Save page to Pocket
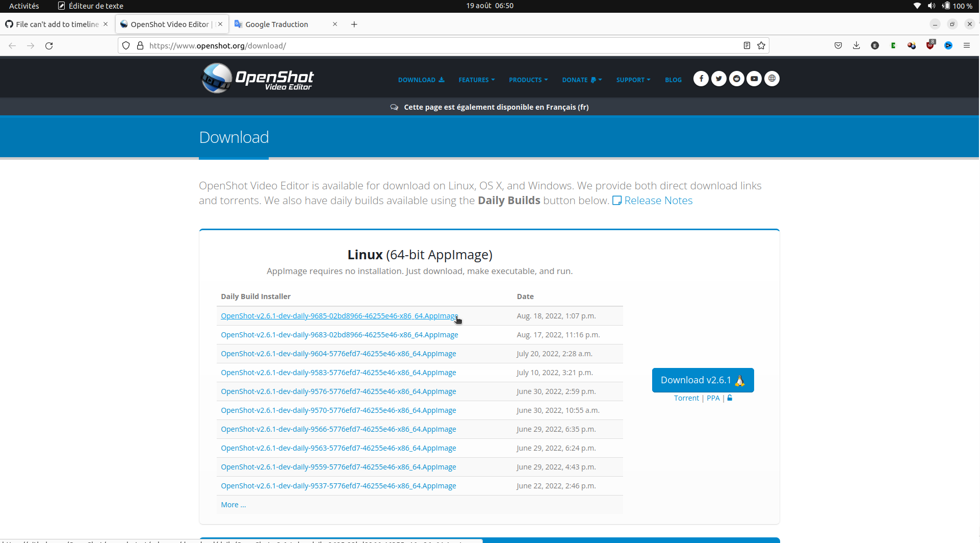 (838, 45)
